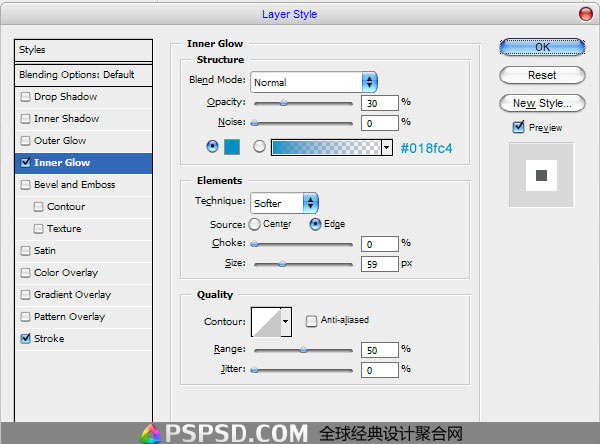Enable the Anti-aliased checkbox
This screenshot has height=444, width=600.
coord(311,321)
